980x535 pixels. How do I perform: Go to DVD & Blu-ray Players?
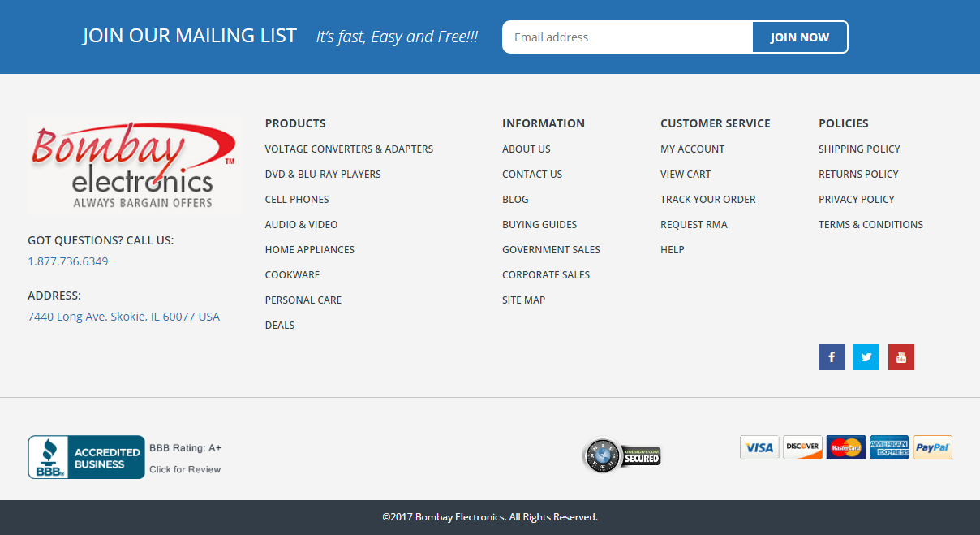pos(322,175)
